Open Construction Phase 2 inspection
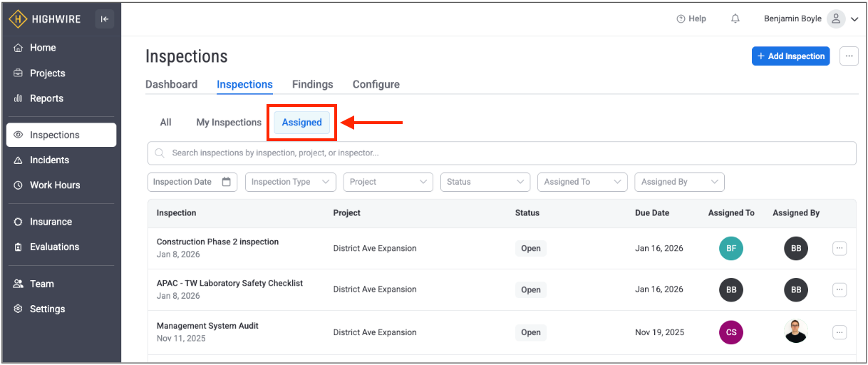Screen dimensions: 868x365 (x=217, y=242)
